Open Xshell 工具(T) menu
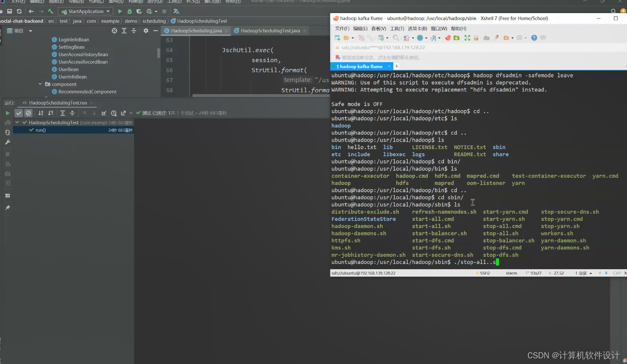Image resolution: width=627 pixels, height=364 pixels. 397,28
